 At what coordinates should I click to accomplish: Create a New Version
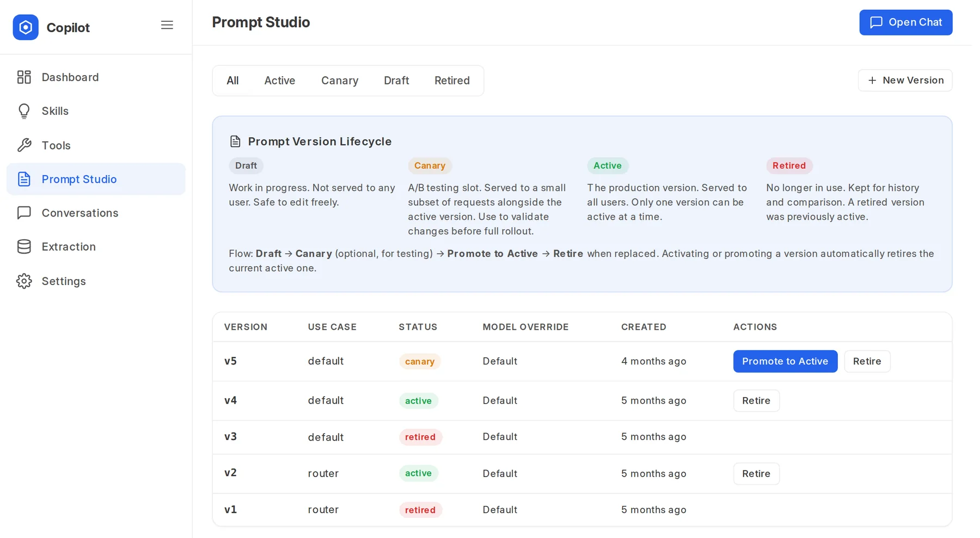coord(905,81)
